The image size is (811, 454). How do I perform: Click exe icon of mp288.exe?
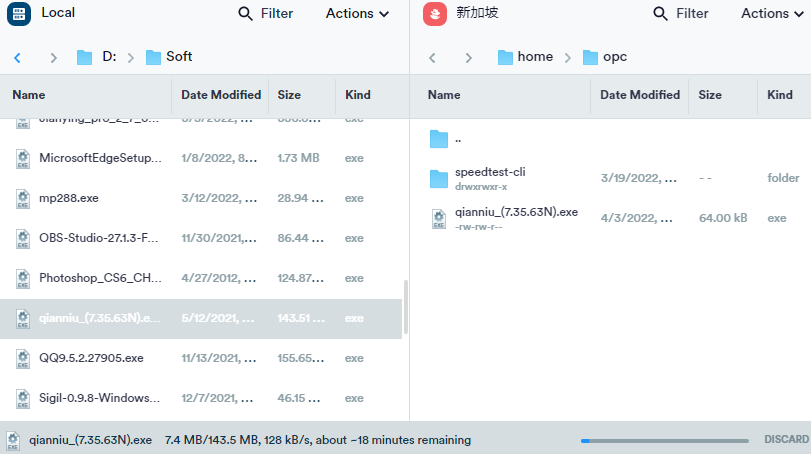tap(23, 198)
